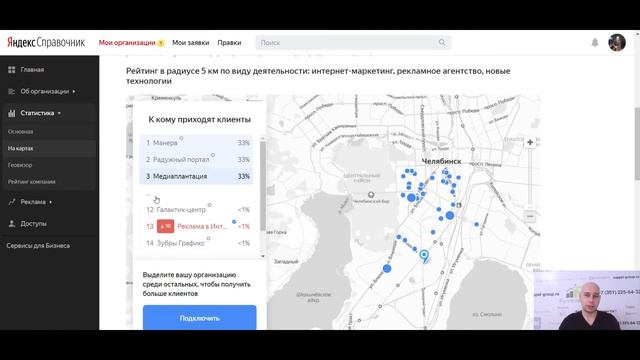Open Мои заявки tab
This screenshot has height=360, width=640.
[190, 42]
